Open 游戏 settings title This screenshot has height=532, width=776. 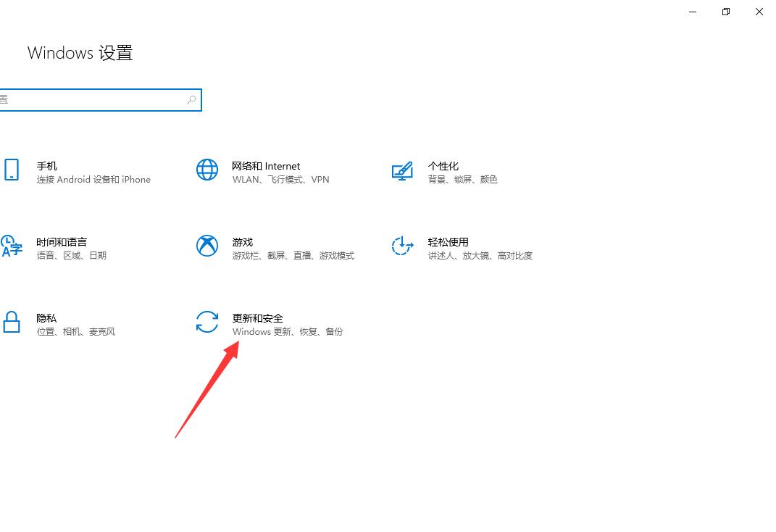point(243,242)
